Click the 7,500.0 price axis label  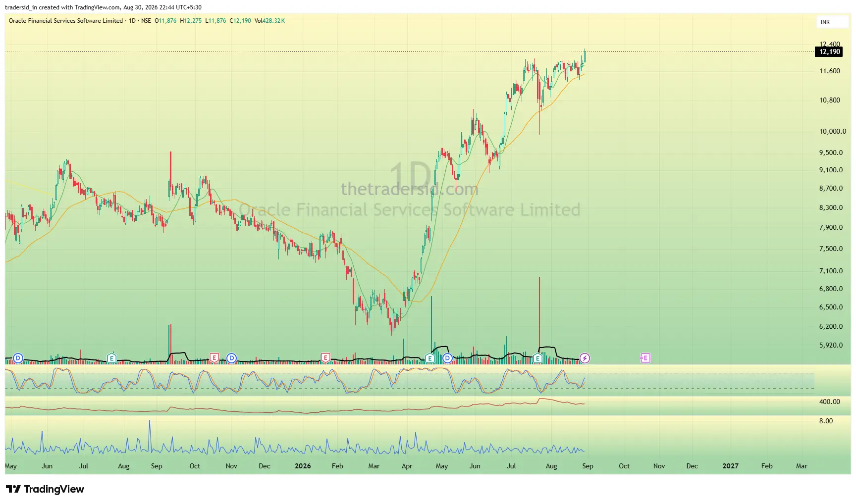pyautogui.click(x=831, y=249)
